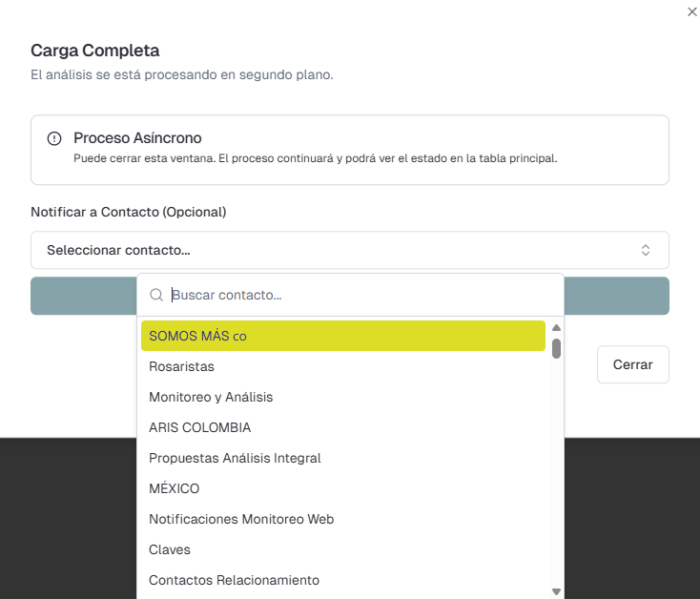Click the magnifier icon in contact search

point(157,296)
